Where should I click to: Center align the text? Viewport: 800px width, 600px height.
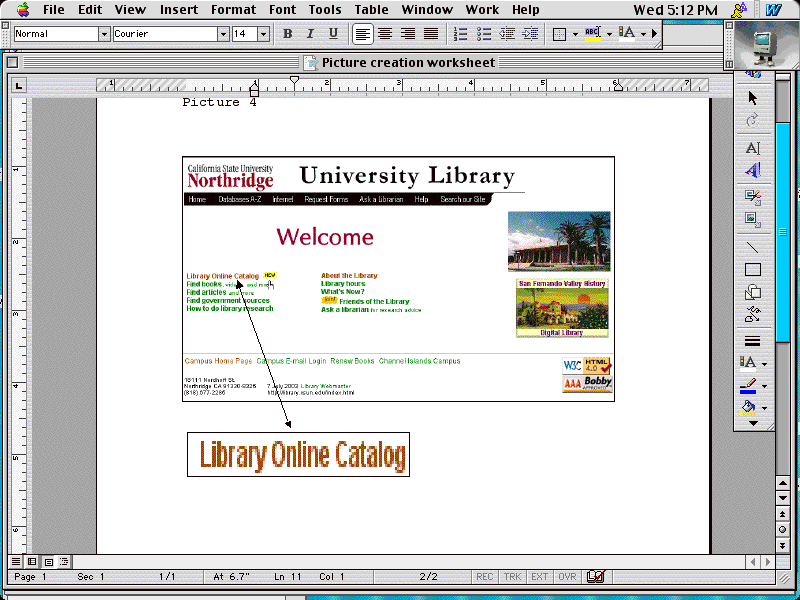click(385, 34)
